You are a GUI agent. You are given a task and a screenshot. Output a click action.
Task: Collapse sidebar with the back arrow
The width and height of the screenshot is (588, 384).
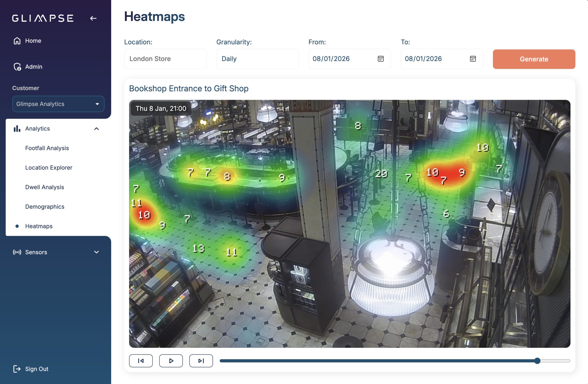(93, 18)
